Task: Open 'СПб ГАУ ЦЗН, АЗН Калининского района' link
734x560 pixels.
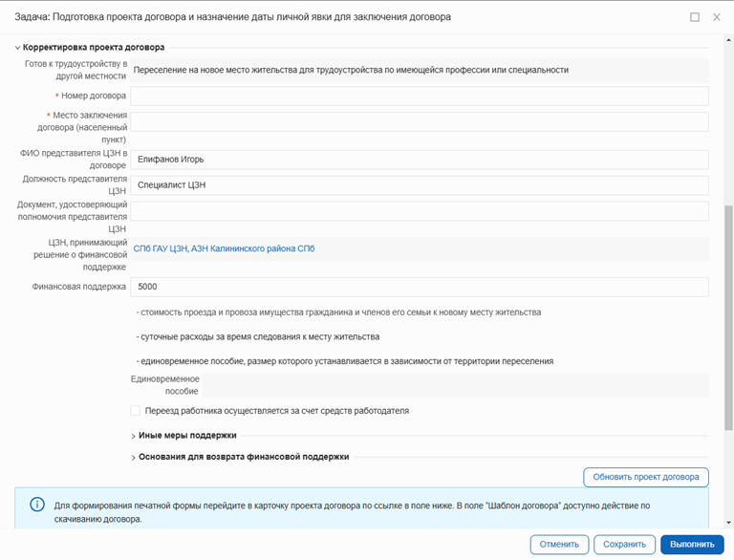Action: [224, 248]
